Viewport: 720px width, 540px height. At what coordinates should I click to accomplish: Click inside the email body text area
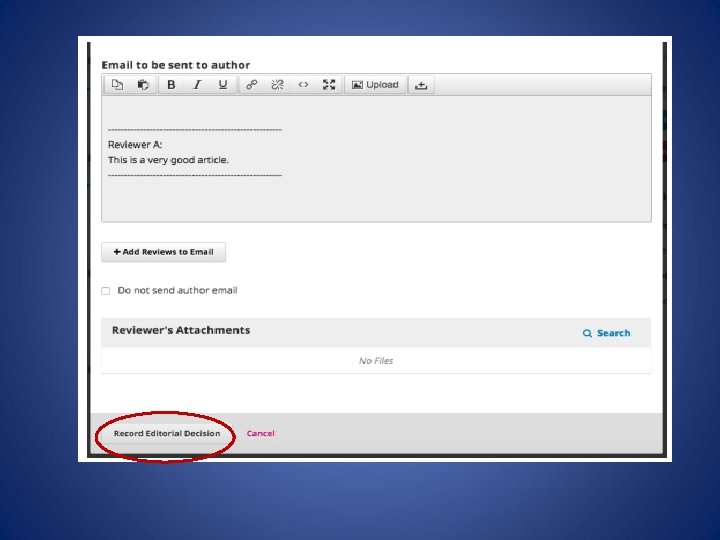[376, 159]
